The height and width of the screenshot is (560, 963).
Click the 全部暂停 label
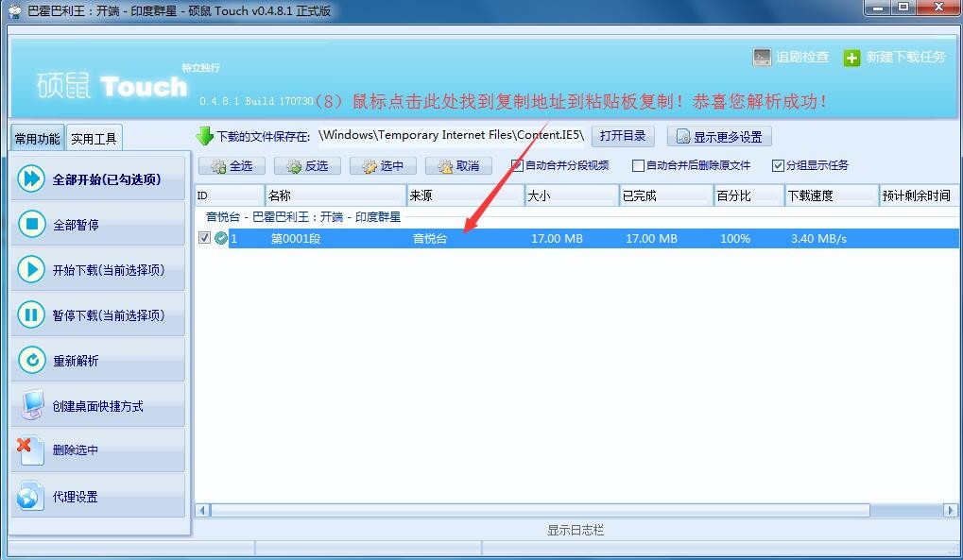tap(76, 225)
